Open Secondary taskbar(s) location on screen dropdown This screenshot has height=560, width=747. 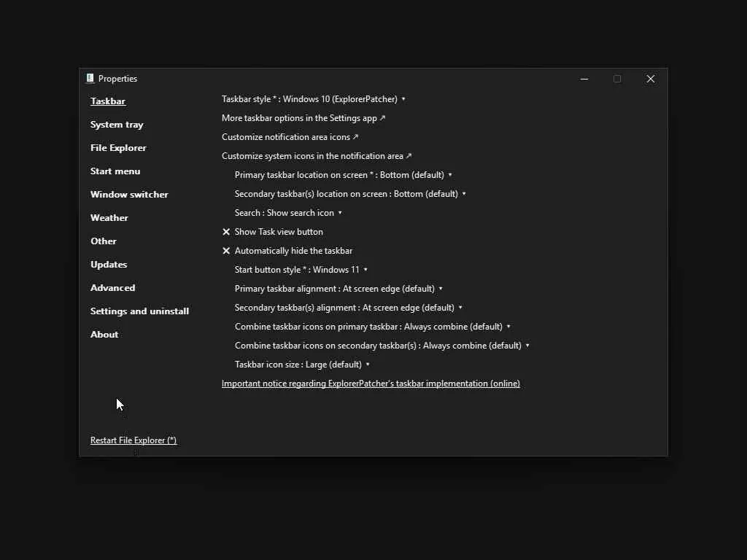pyautogui.click(x=350, y=194)
